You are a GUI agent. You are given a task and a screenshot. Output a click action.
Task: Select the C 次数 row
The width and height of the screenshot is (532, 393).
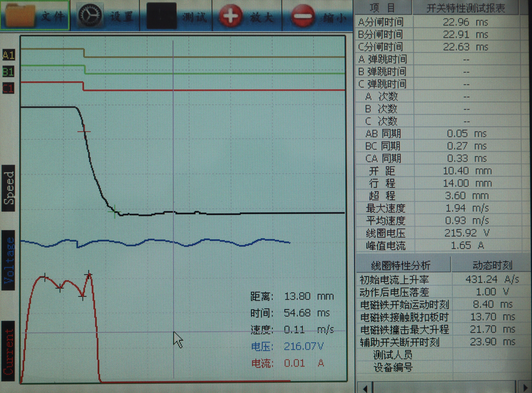(x=438, y=121)
